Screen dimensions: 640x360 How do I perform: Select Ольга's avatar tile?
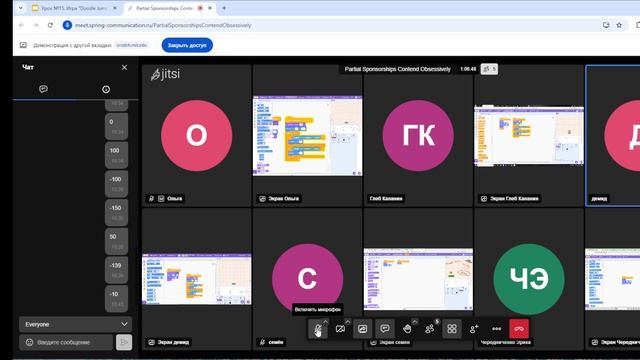[x=197, y=136]
